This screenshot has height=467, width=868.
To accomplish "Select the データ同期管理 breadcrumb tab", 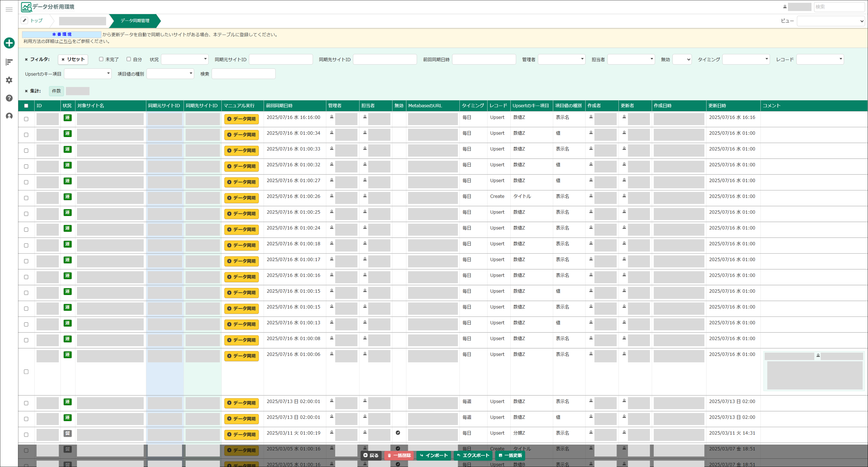I will coord(135,20).
